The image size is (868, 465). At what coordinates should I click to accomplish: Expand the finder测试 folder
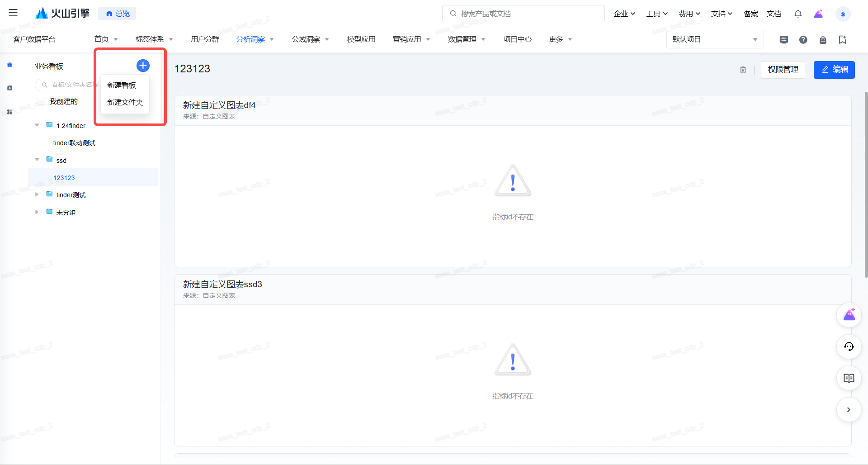tap(37, 195)
